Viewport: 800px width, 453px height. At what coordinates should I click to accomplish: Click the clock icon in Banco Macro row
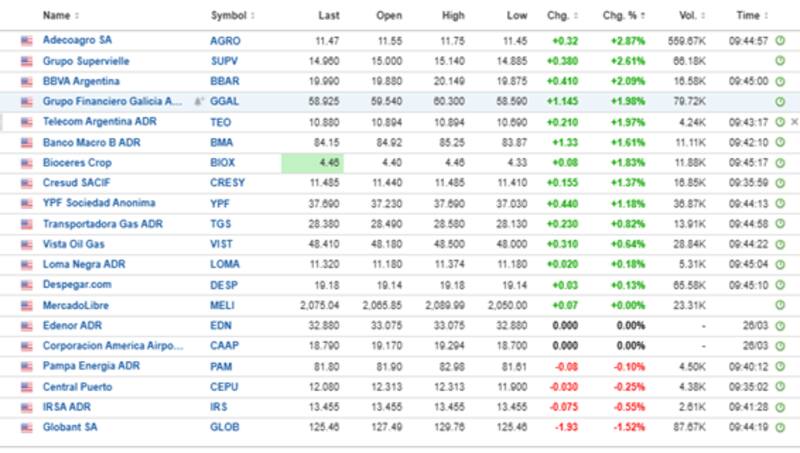coord(780,143)
